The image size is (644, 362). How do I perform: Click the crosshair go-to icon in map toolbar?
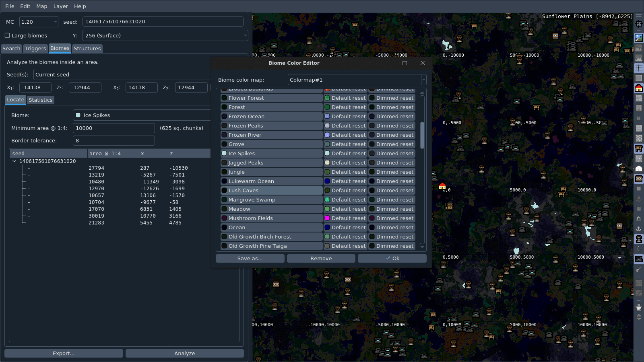639,24
